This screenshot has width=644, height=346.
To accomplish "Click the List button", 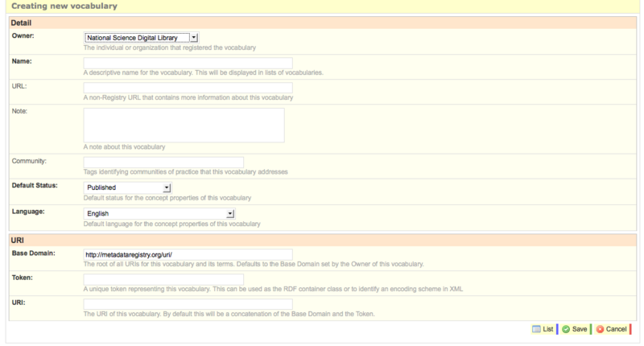I will click(543, 329).
